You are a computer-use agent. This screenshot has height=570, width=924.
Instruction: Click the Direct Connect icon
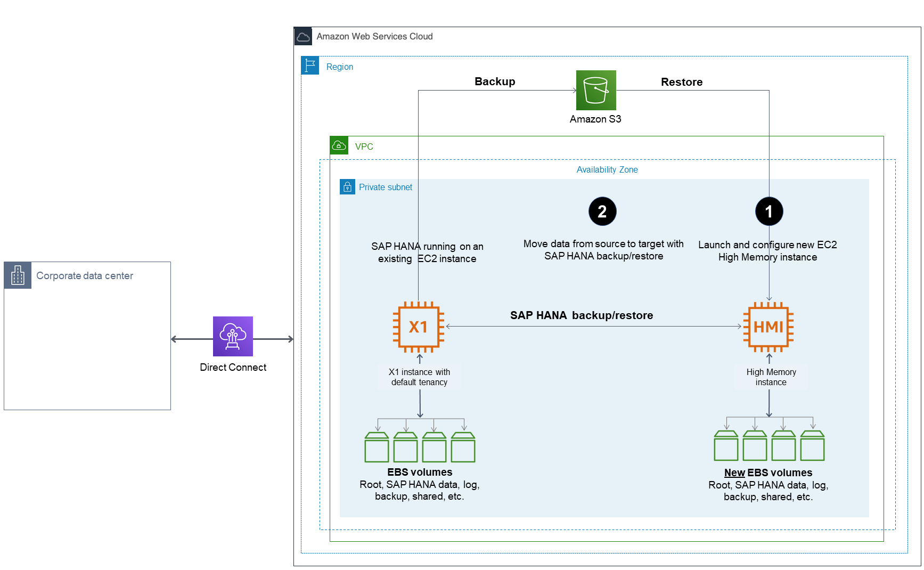tap(233, 336)
